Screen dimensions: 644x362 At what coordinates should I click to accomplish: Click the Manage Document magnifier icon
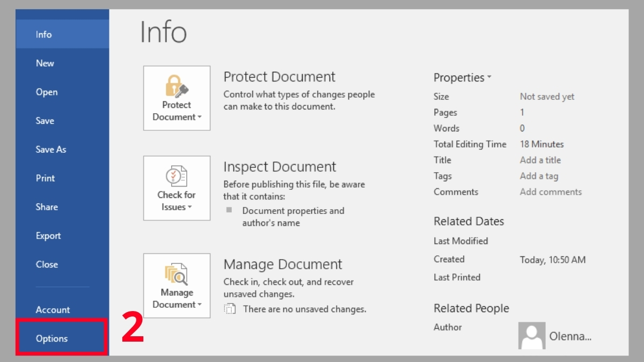177,274
